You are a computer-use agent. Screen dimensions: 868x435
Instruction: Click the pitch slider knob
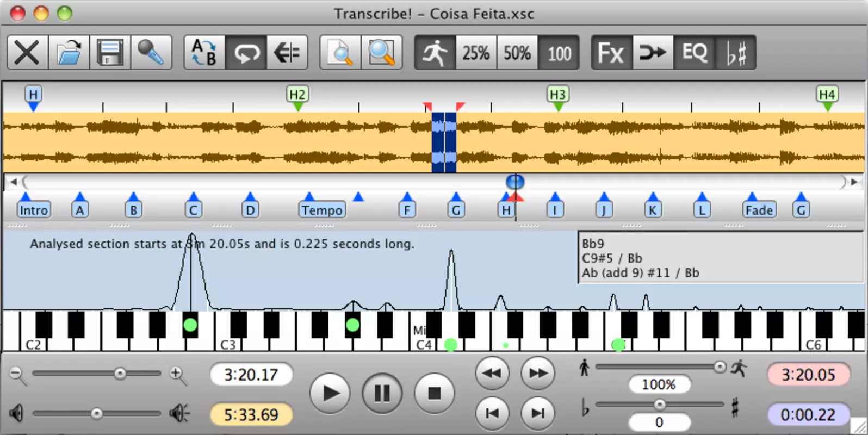pyautogui.click(x=660, y=405)
